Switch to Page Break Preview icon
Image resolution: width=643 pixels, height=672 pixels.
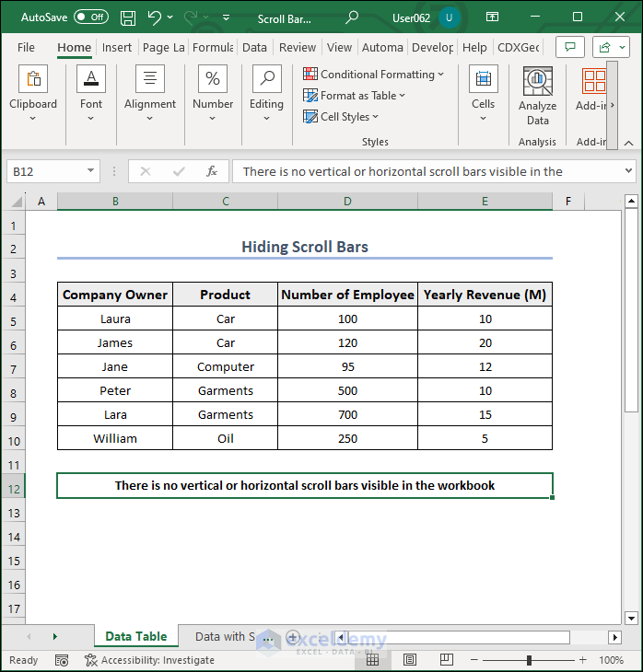tap(447, 660)
